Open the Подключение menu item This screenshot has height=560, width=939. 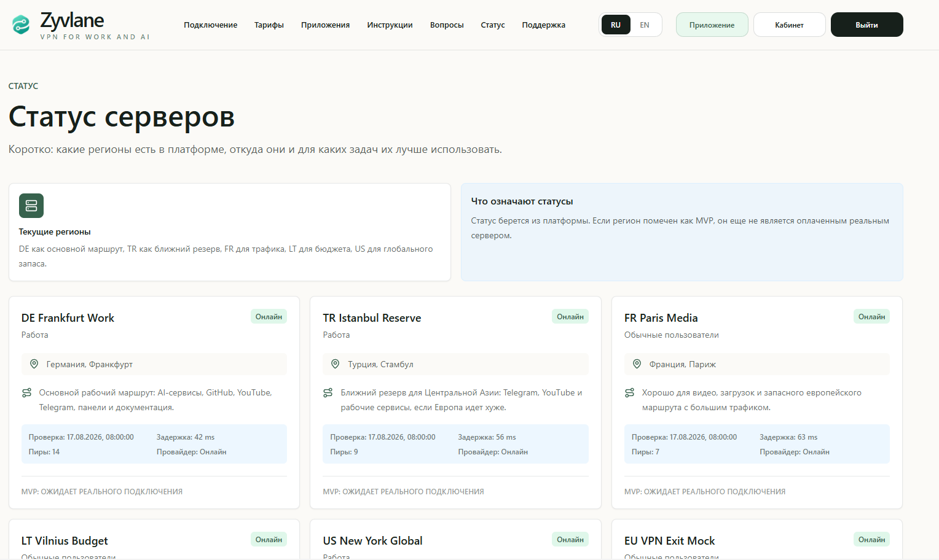tap(211, 25)
